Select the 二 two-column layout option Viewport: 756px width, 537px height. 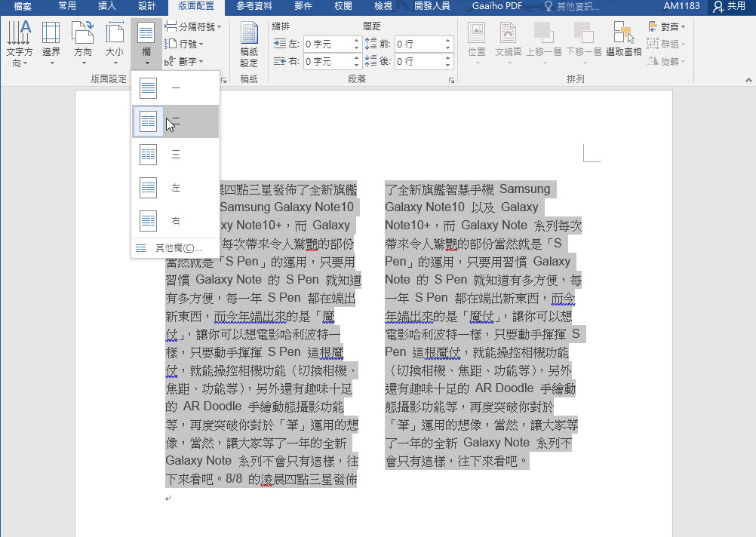point(176,121)
